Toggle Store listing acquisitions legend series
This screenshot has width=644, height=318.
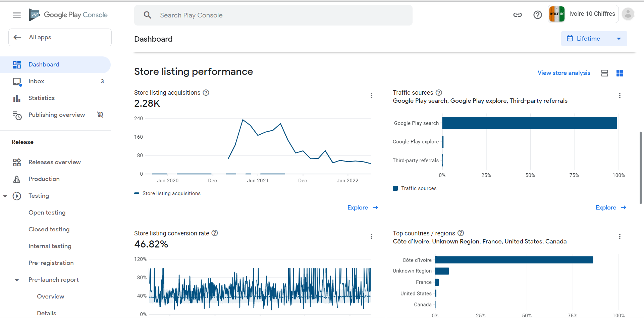click(167, 193)
